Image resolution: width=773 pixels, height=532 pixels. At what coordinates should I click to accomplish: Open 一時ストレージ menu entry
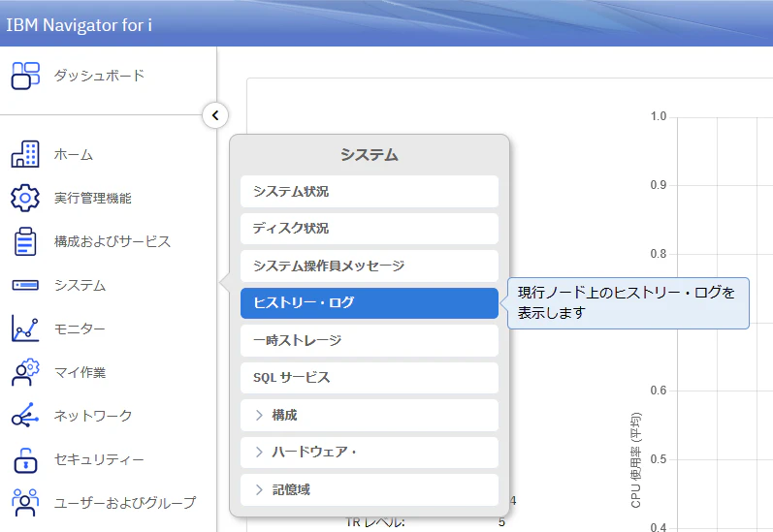(370, 340)
